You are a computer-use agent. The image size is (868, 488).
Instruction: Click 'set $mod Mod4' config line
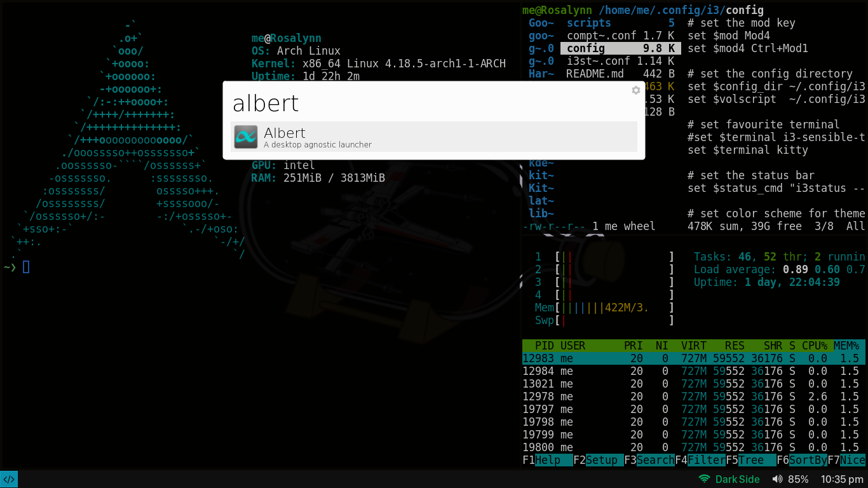coord(729,36)
